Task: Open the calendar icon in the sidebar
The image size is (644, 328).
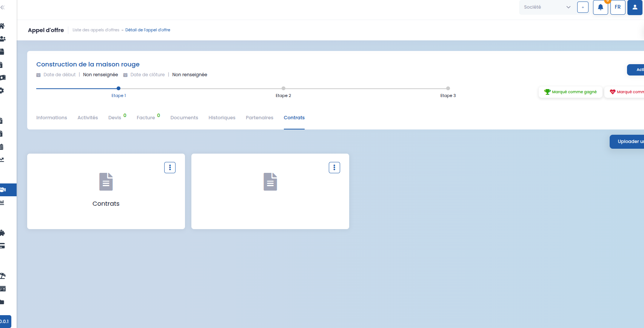Action: (2, 147)
